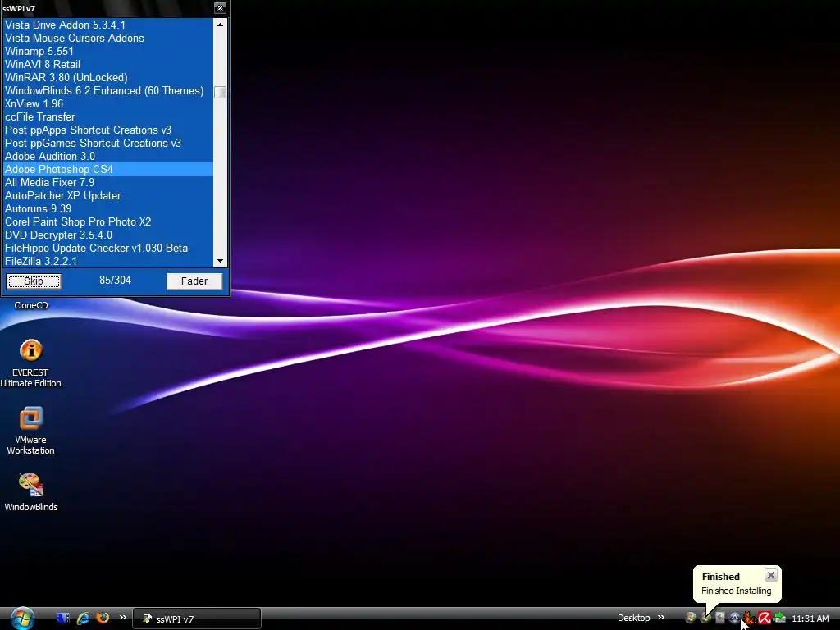Select 'DVD Decrypter 3.5.4.0' list entry
This screenshot has width=840, height=630.
[x=107, y=235]
